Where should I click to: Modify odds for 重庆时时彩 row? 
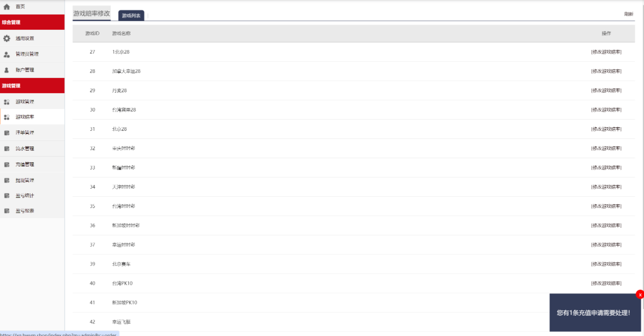[x=606, y=148]
